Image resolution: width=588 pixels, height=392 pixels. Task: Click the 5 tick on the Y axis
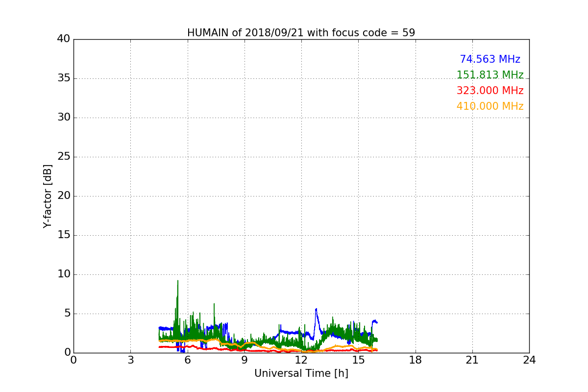(67, 314)
